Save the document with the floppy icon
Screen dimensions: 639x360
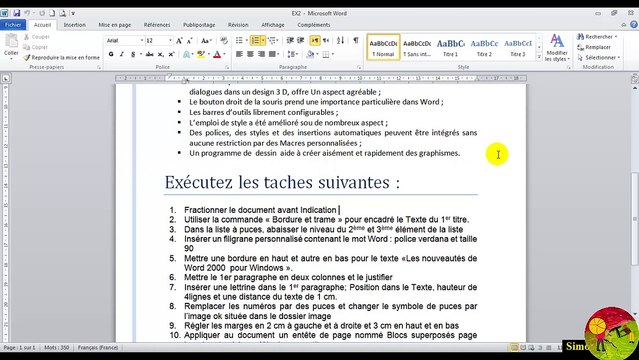click(16, 13)
